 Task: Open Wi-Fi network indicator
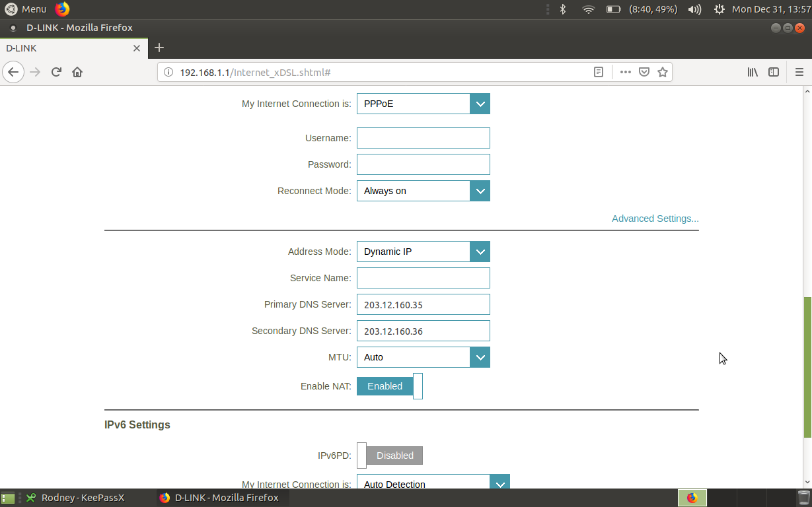click(x=588, y=9)
